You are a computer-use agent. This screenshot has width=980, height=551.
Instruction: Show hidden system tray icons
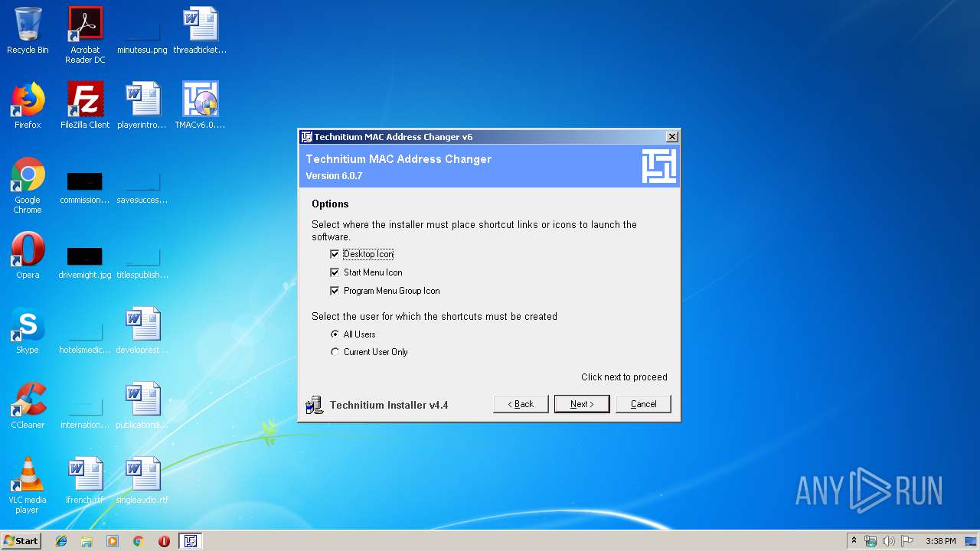[854, 541]
